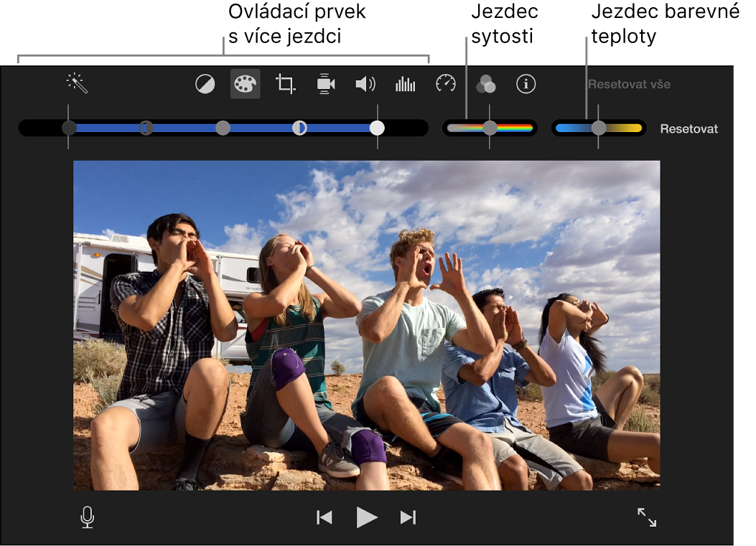
Task: Click the dark shadows handle on multislider
Action: pyautogui.click(x=70, y=128)
